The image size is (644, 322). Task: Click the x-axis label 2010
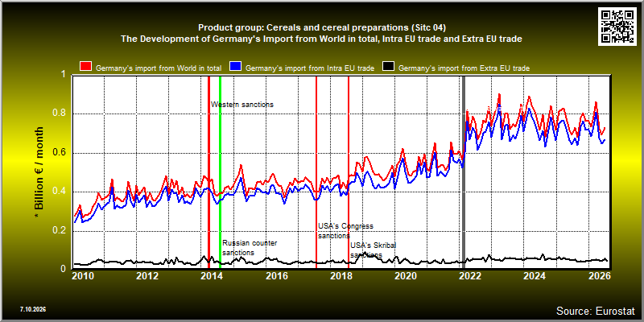(x=84, y=276)
